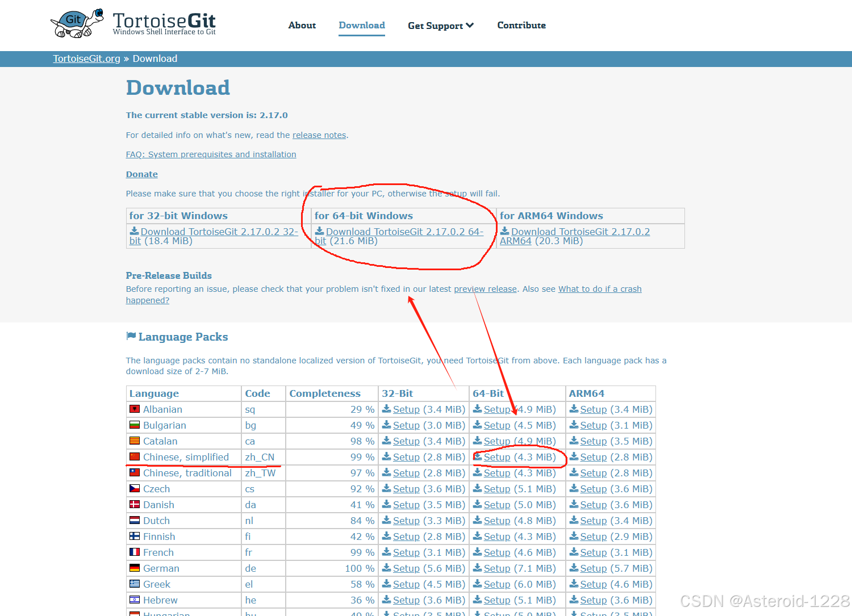Viewport: 852px width, 616px height.
Task: Open FAQ: System prerequisites and installation
Action: [211, 154]
